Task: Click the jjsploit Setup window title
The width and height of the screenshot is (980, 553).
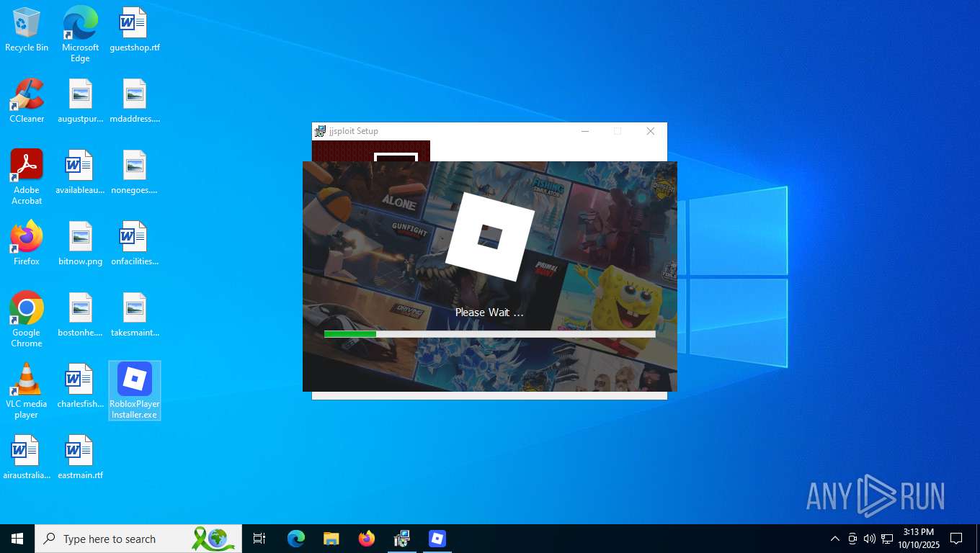Action: pos(354,131)
